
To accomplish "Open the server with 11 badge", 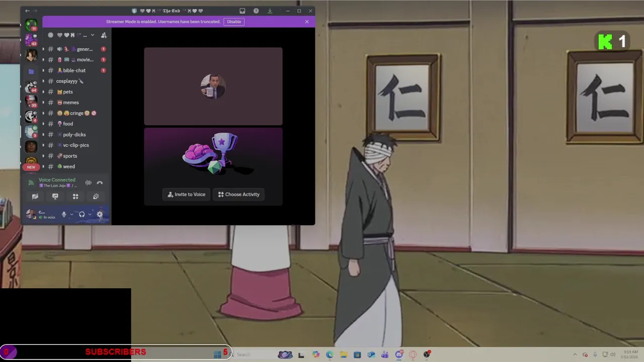I will (x=31, y=25).
